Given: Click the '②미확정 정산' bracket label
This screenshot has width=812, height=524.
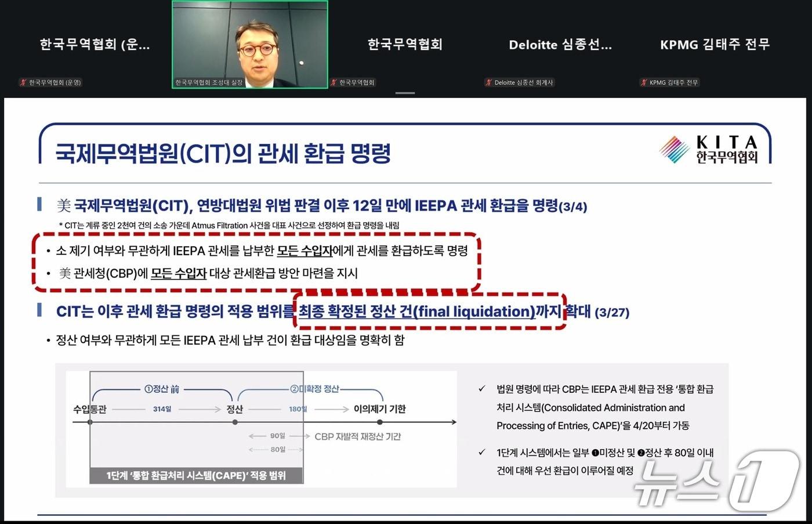Looking at the screenshot, I should point(314,389).
